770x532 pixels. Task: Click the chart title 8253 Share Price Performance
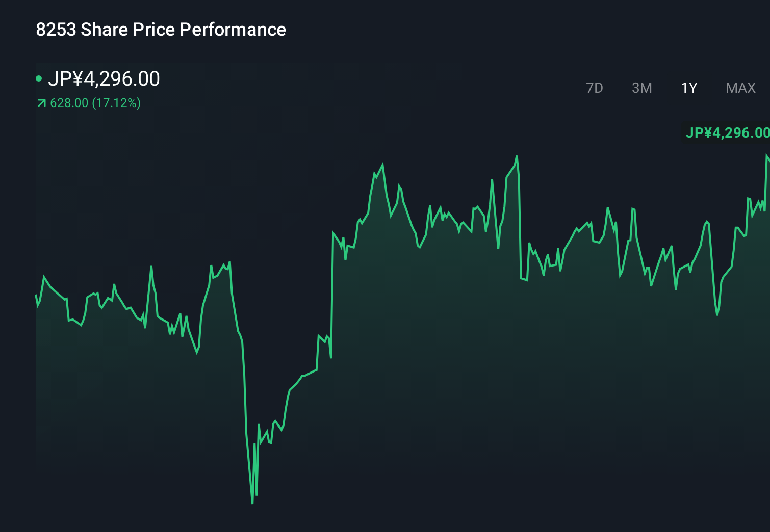(x=160, y=29)
